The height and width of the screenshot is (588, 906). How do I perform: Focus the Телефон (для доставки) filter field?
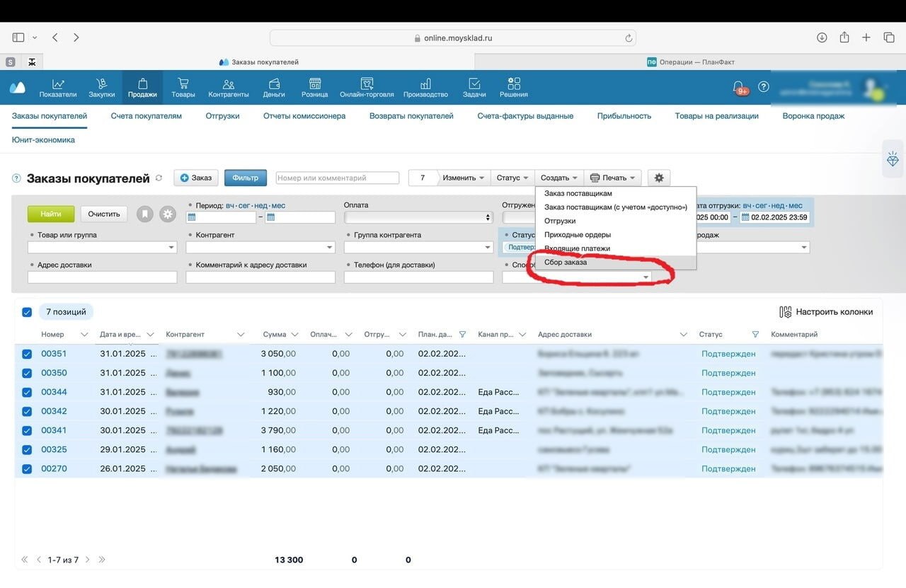tap(418, 277)
